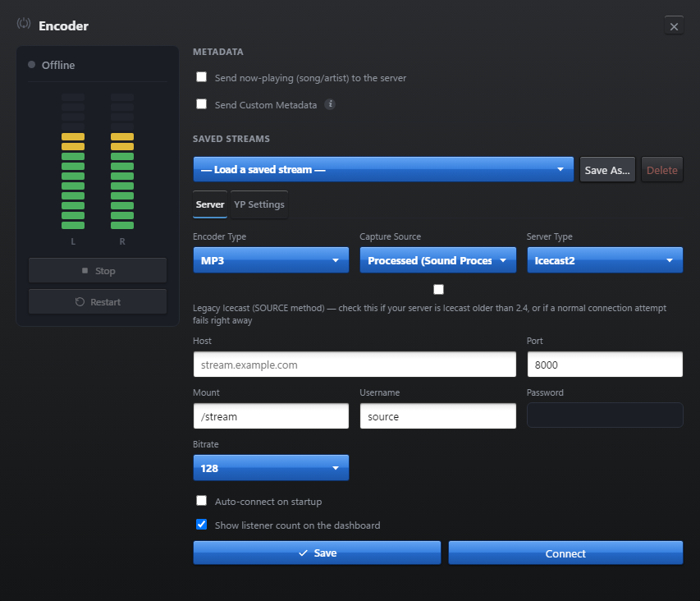Click the Save As... button
The height and width of the screenshot is (601, 700).
[x=607, y=170]
